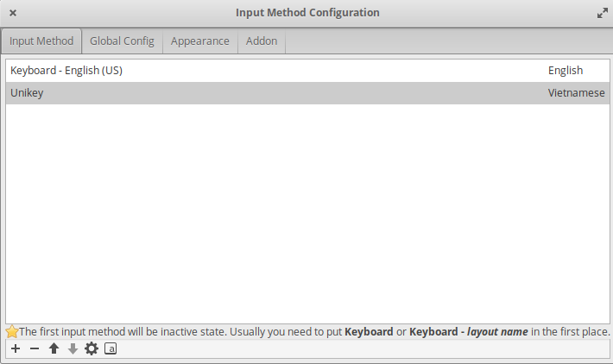Select Keyboard - English (US) entry
This screenshot has height=364, width=613.
(66, 71)
